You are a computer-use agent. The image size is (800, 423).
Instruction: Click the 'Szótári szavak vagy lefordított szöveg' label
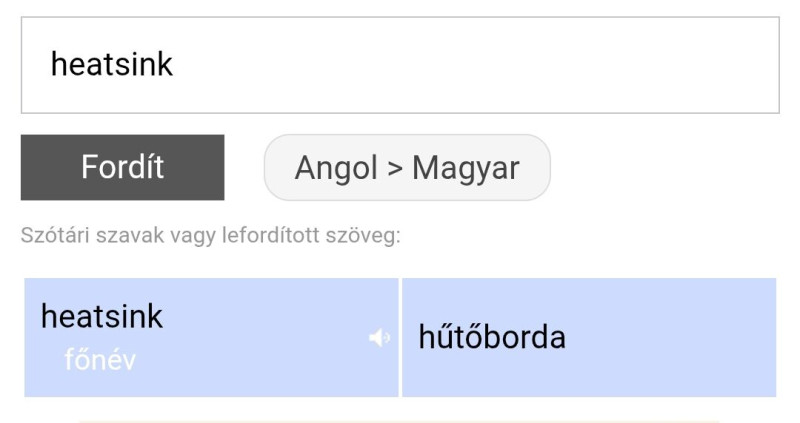(210, 237)
